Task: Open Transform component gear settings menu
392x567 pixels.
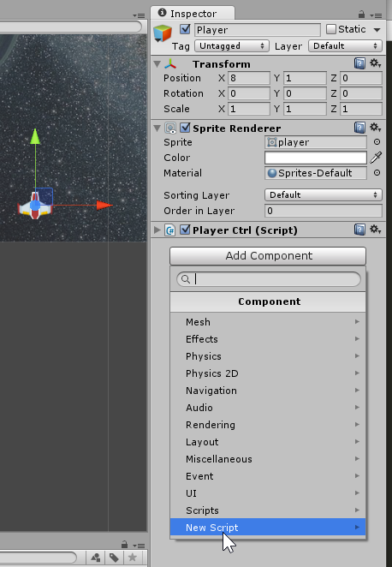Action: tap(376, 63)
